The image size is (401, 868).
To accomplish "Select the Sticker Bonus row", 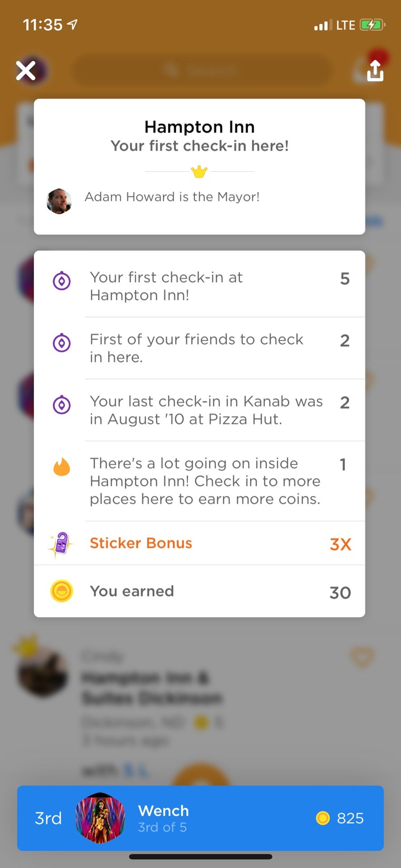I will click(x=199, y=543).
